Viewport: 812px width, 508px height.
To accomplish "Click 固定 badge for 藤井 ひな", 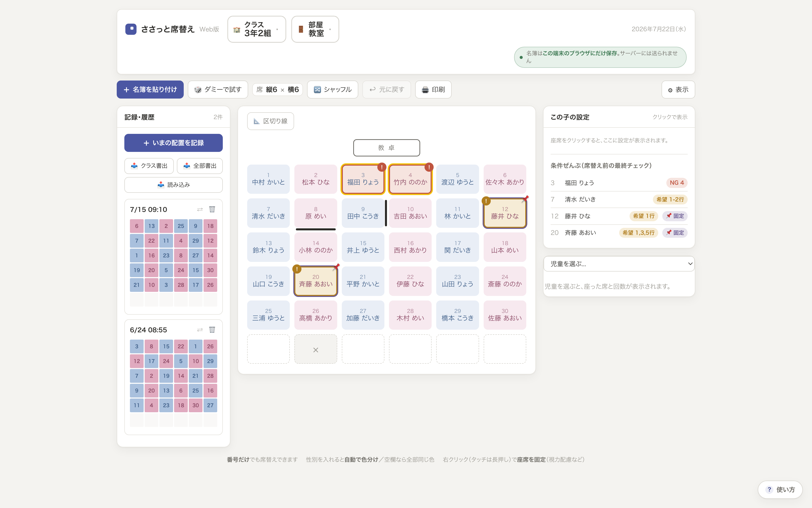I will click(x=675, y=216).
